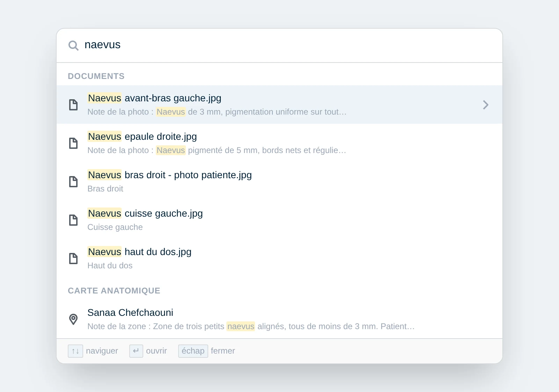Open Naevus cuisse gauche.jpg result
The width and height of the screenshot is (559, 392).
pyautogui.click(x=279, y=220)
